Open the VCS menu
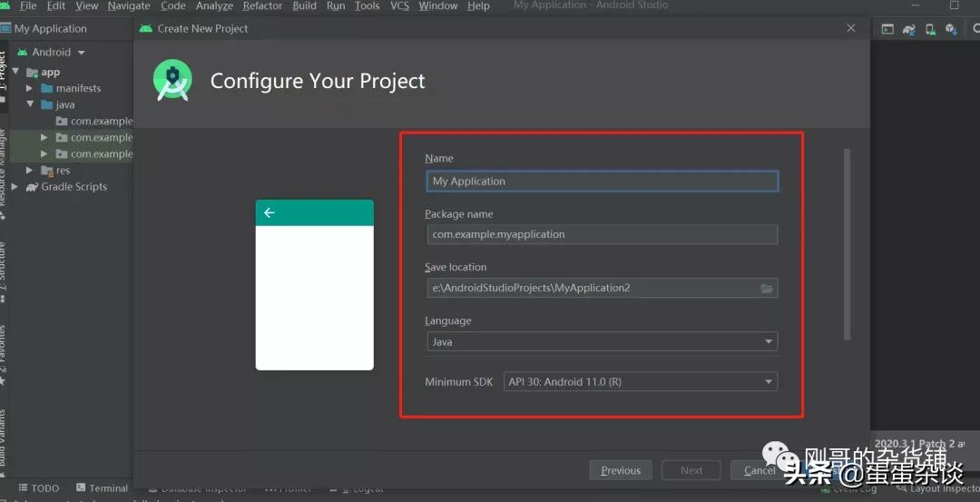Screen dimensions: 980x502 point(399,6)
